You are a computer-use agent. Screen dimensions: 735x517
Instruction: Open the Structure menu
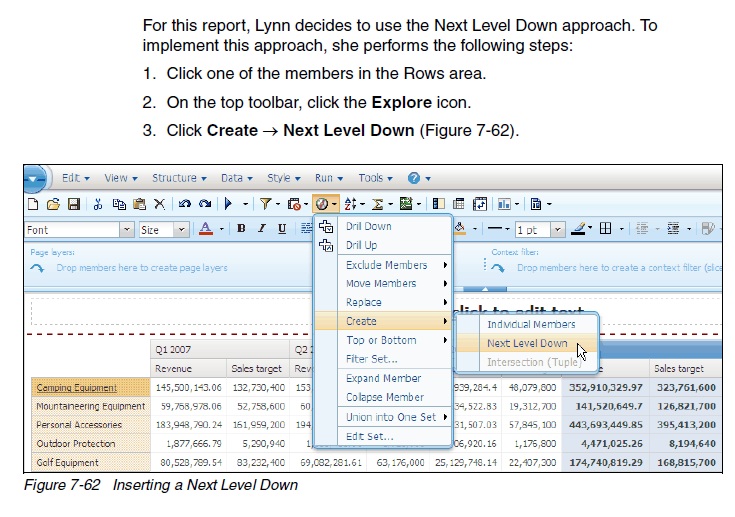pos(179,178)
